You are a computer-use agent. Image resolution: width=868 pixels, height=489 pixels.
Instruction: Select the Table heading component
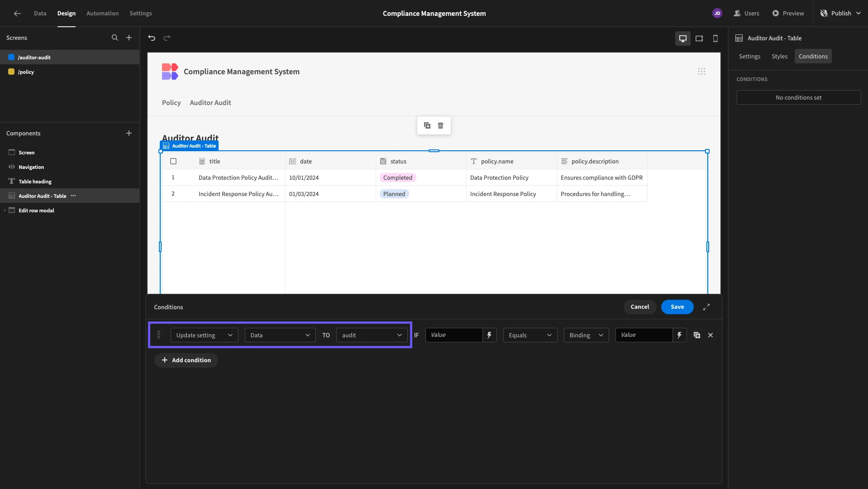pyautogui.click(x=70, y=182)
